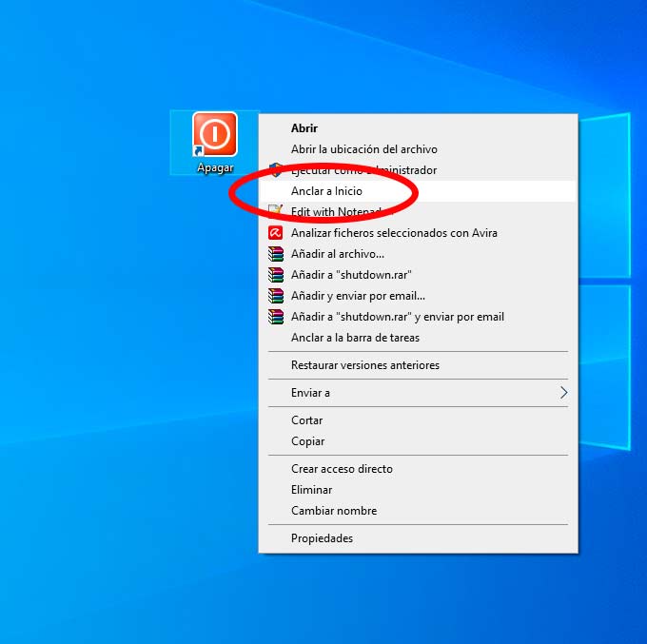Choose Cortar from the context menu
This screenshot has width=647, height=644.
click(418, 420)
